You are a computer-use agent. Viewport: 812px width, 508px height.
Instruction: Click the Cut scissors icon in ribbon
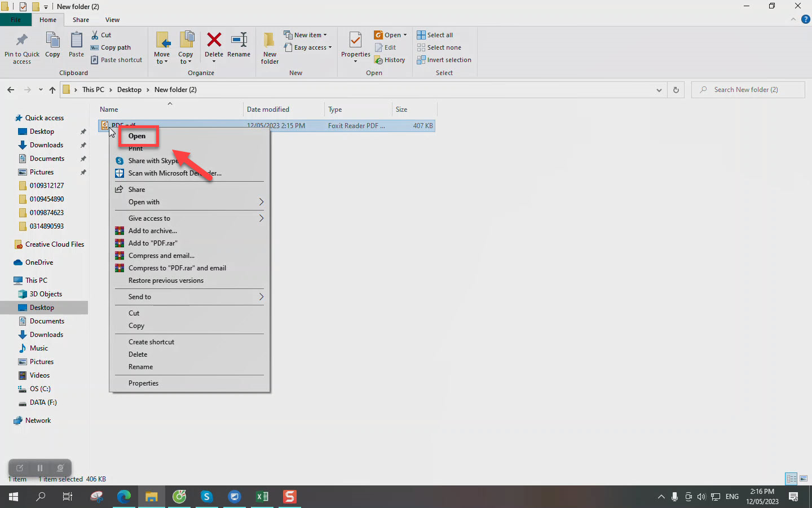point(95,35)
